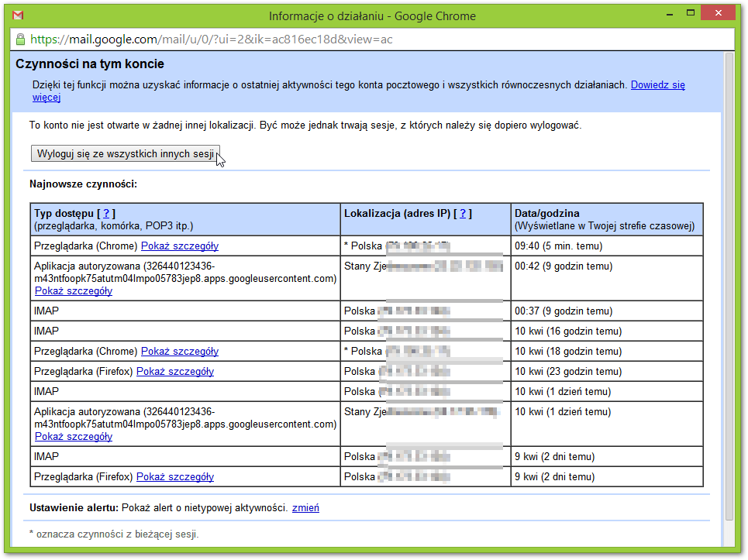Viewport: 748px width, 560px height.
Task: Click the green secure padlock icon
Action: 20,40
